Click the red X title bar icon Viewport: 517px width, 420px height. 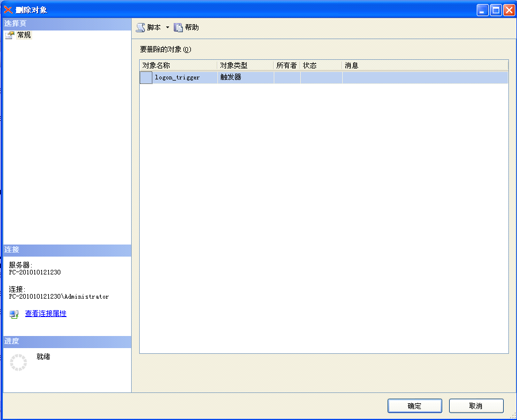pos(8,10)
